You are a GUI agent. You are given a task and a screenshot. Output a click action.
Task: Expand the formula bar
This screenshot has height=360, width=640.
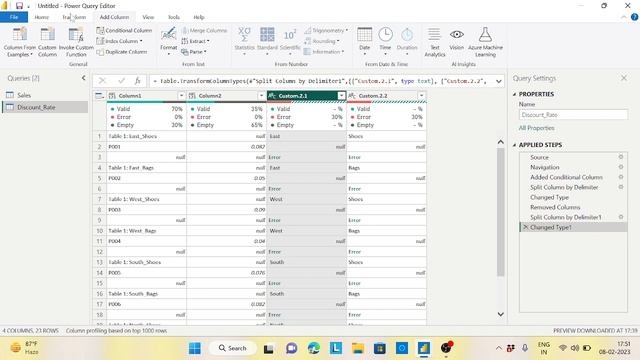(498, 81)
